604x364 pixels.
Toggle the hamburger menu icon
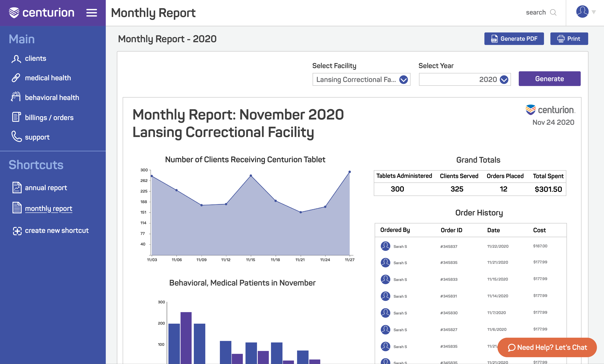91,13
